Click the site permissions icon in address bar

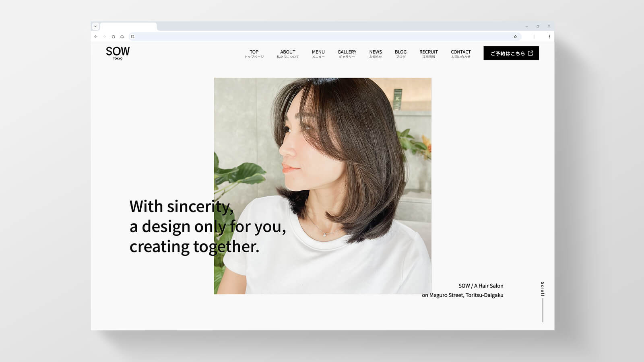point(133,37)
